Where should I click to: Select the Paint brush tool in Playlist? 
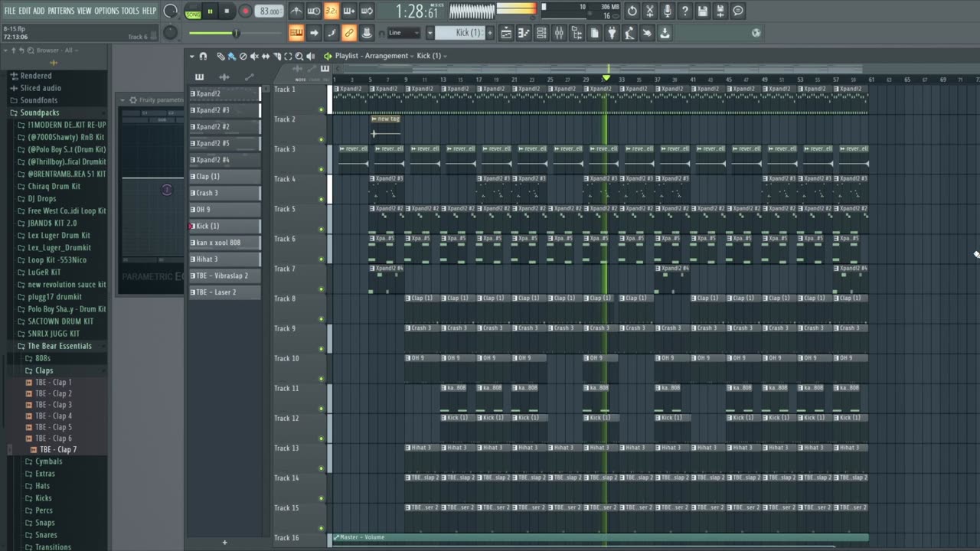click(231, 56)
